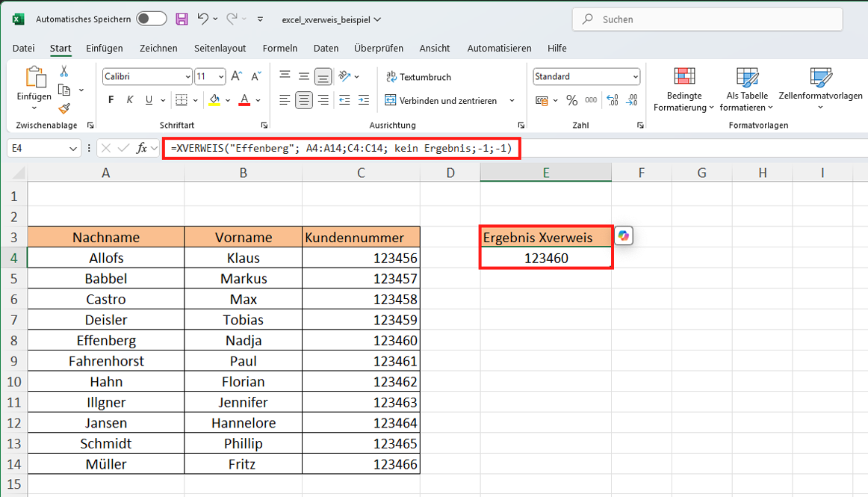Open Als Tabelle formatieren dropdown
The image size is (868, 497).
point(747,90)
